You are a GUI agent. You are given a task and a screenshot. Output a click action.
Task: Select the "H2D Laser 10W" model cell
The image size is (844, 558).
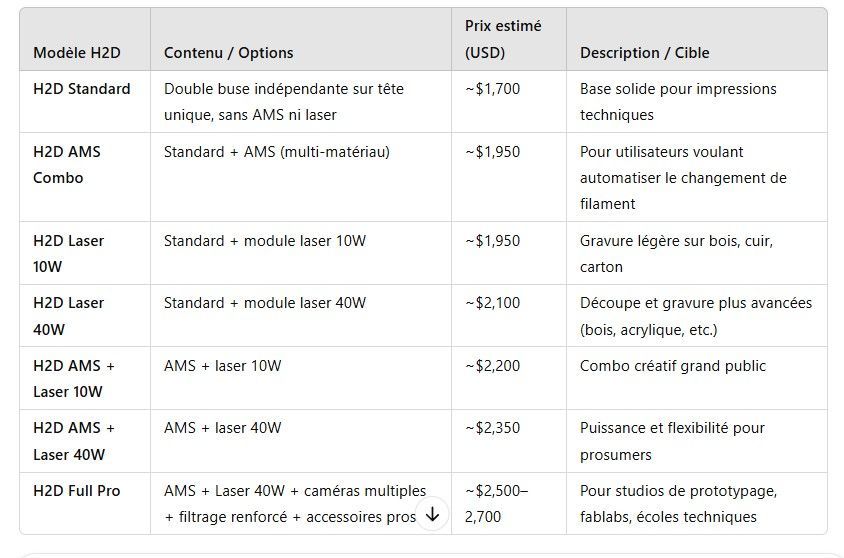click(68, 253)
